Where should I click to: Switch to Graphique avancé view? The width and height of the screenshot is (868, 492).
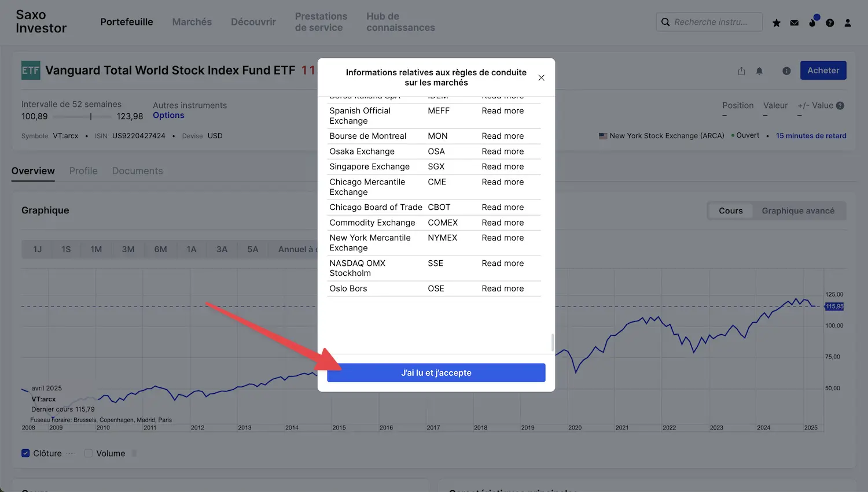pos(798,211)
